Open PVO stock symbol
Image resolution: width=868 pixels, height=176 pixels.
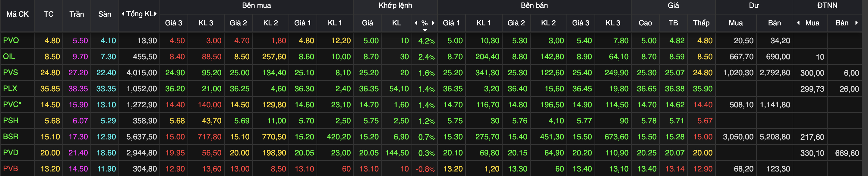pos(11,40)
